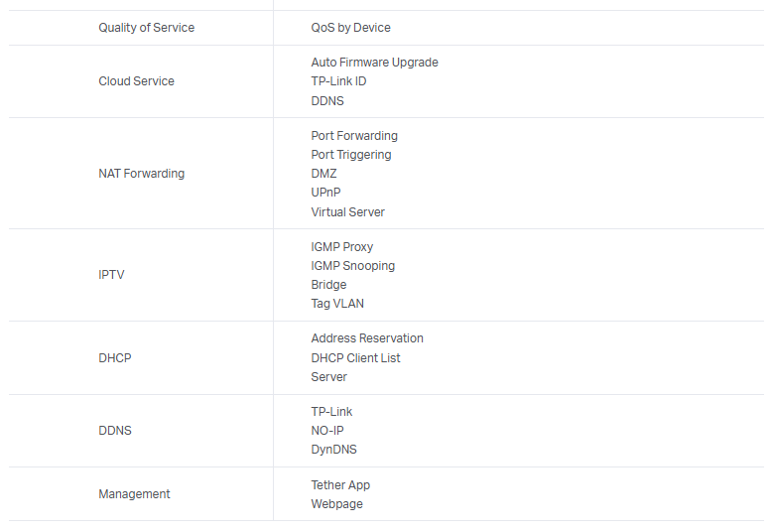Click the IGMP Snooping entry
773x532 pixels.
[x=352, y=266]
